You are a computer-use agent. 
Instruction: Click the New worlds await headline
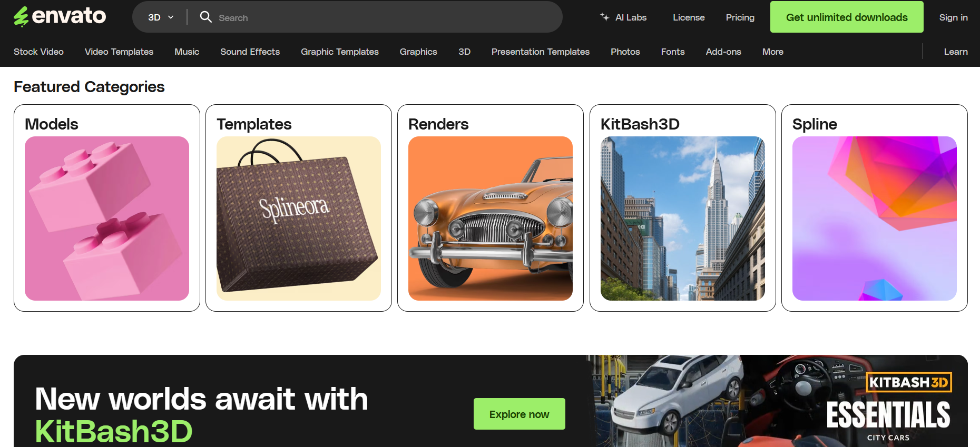pyautogui.click(x=201, y=415)
